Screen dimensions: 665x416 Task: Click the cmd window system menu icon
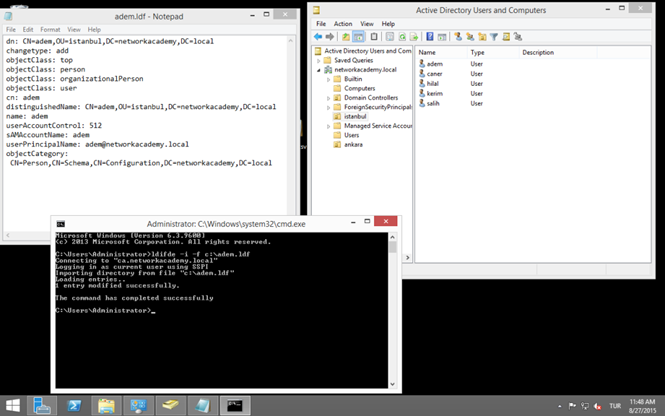[x=61, y=224]
